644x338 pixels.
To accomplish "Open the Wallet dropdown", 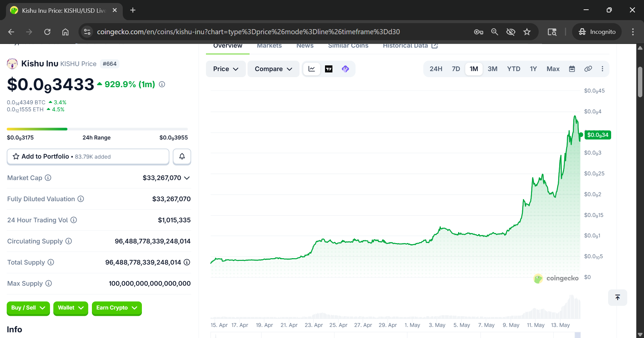I will (71, 308).
